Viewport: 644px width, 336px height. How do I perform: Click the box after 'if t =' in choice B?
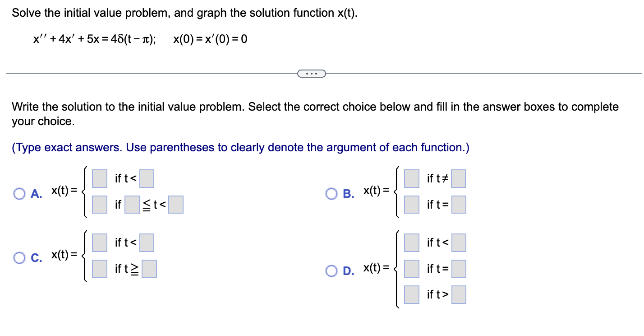pos(459,204)
